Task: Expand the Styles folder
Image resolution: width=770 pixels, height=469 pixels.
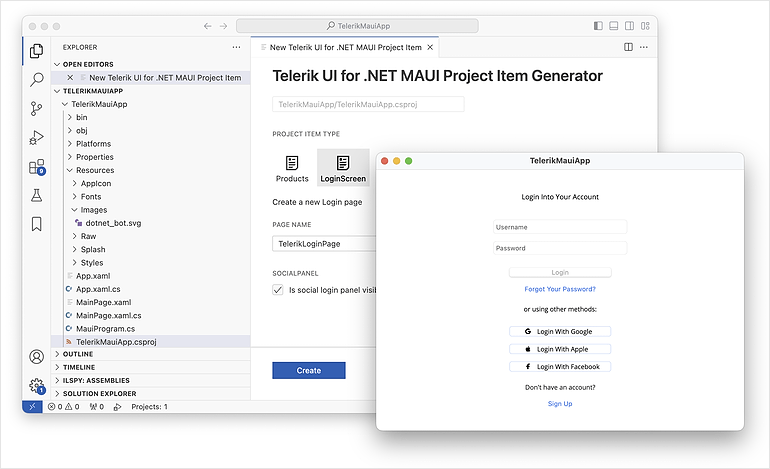Action: [75, 263]
